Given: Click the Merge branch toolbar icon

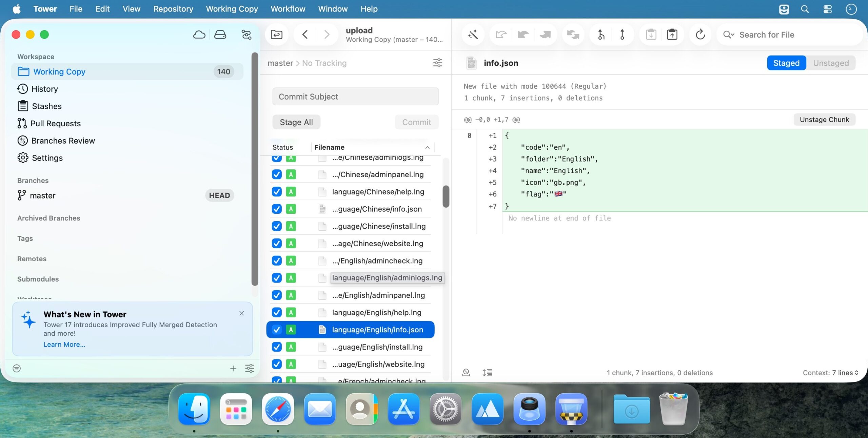Looking at the screenshot, I should pyautogui.click(x=601, y=35).
